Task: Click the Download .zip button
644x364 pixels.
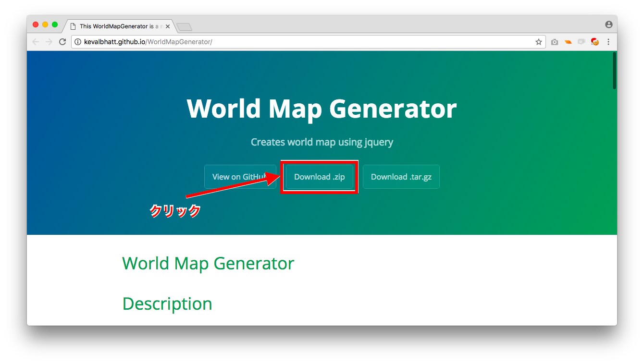Action: click(320, 177)
